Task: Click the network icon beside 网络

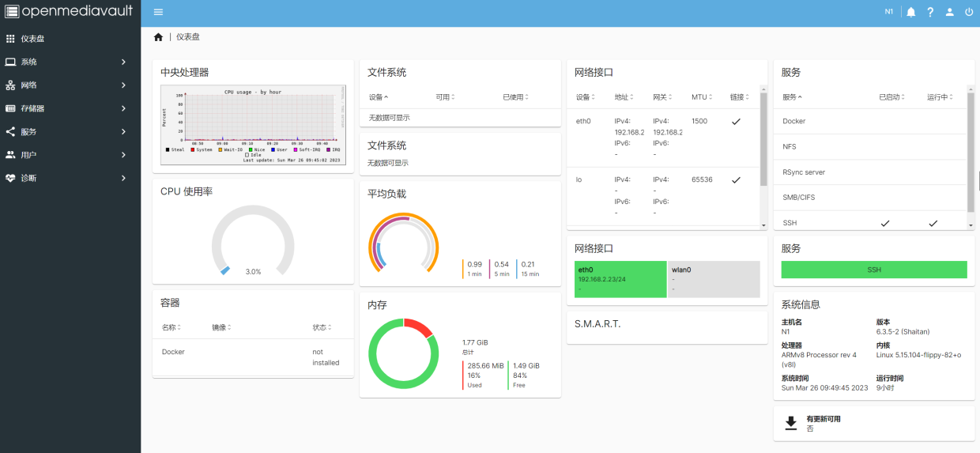Action: 10,85
